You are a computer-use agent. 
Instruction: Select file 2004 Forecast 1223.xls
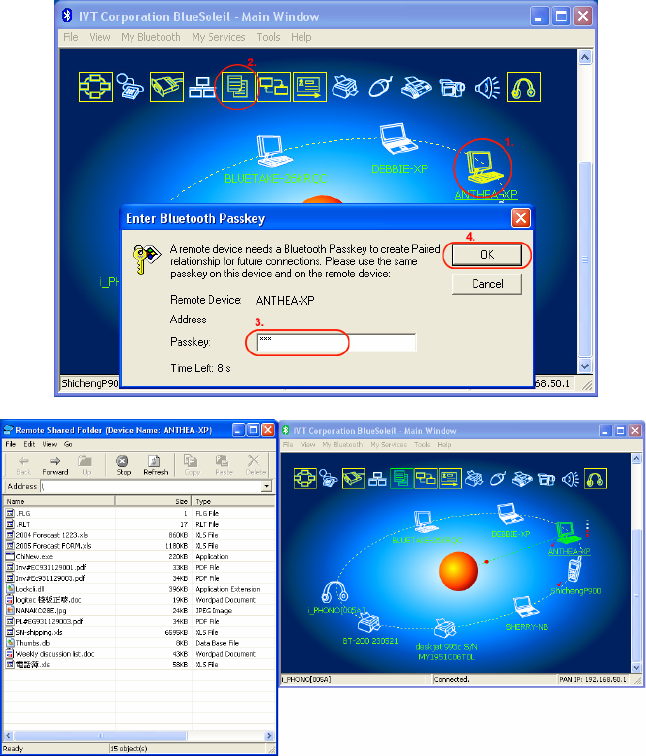coord(47,535)
